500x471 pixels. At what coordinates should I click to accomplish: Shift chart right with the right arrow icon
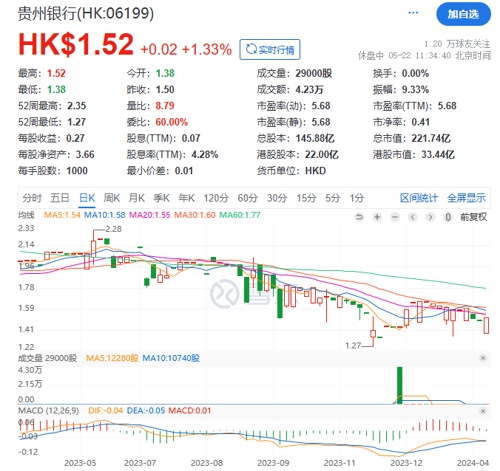point(430,217)
